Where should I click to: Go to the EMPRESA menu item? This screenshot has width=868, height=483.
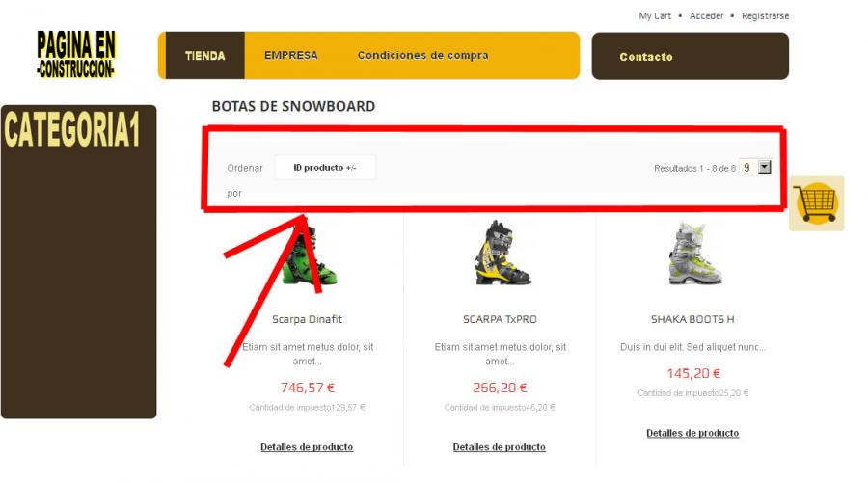291,55
